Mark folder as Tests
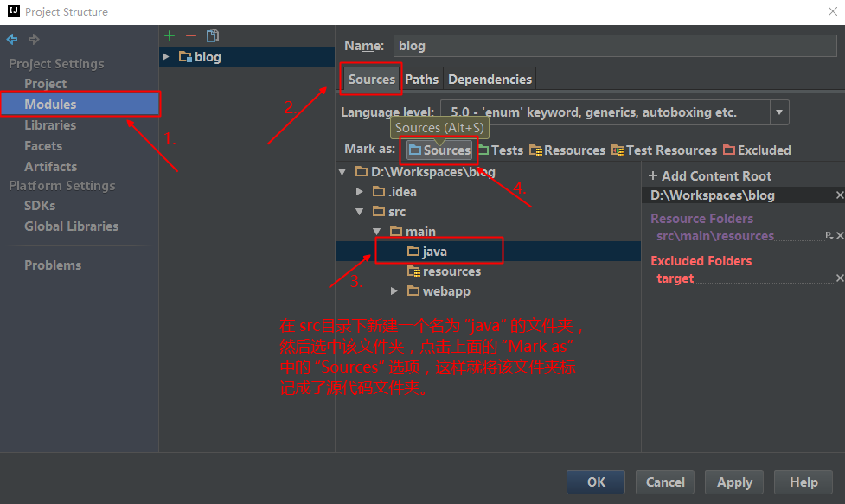Image resolution: width=845 pixels, height=504 pixels. pyautogui.click(x=501, y=150)
